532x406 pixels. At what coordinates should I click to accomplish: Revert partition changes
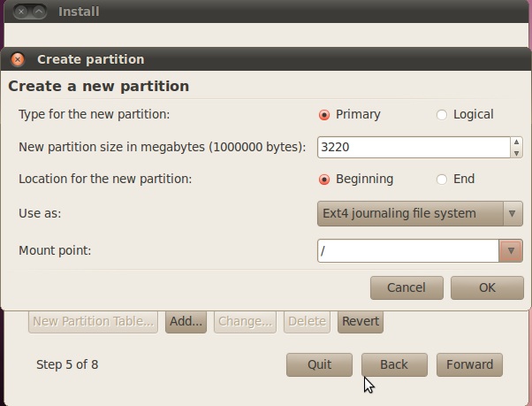pyautogui.click(x=361, y=321)
